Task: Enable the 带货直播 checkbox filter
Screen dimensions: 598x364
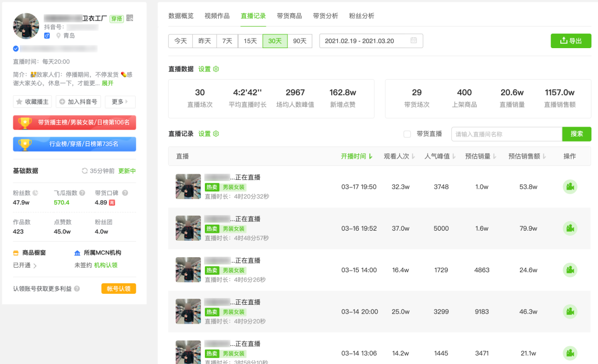Action: (x=407, y=134)
